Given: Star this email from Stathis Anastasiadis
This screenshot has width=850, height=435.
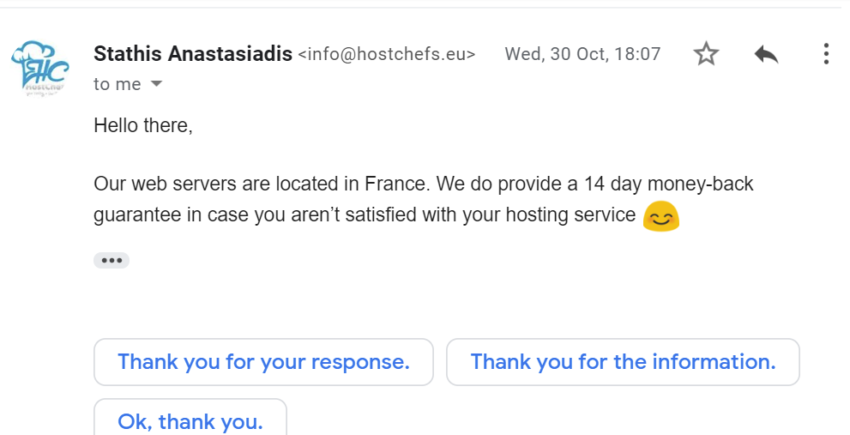Looking at the screenshot, I should [x=706, y=54].
